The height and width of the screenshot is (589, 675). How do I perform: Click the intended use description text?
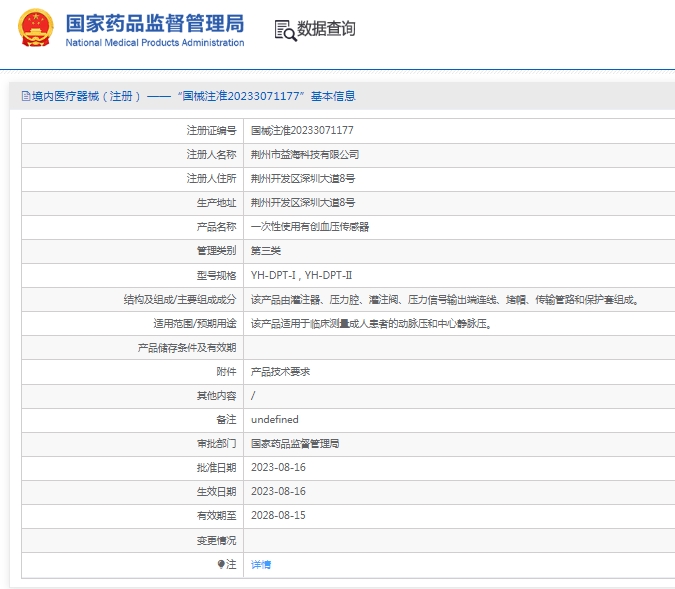[371, 323]
